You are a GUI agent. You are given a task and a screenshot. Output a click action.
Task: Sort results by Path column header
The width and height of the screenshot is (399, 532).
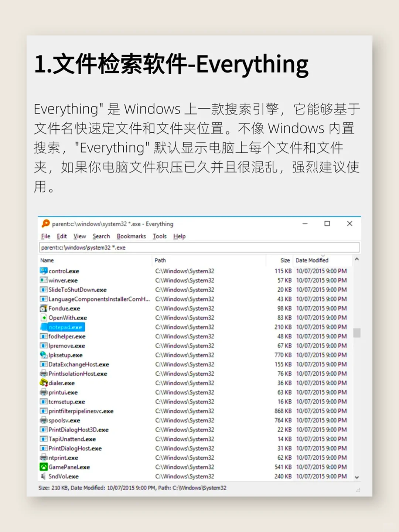pyautogui.click(x=160, y=260)
